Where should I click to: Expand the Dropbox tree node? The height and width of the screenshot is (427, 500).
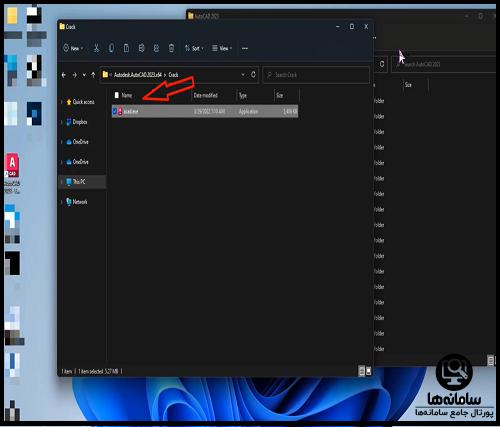[62, 122]
